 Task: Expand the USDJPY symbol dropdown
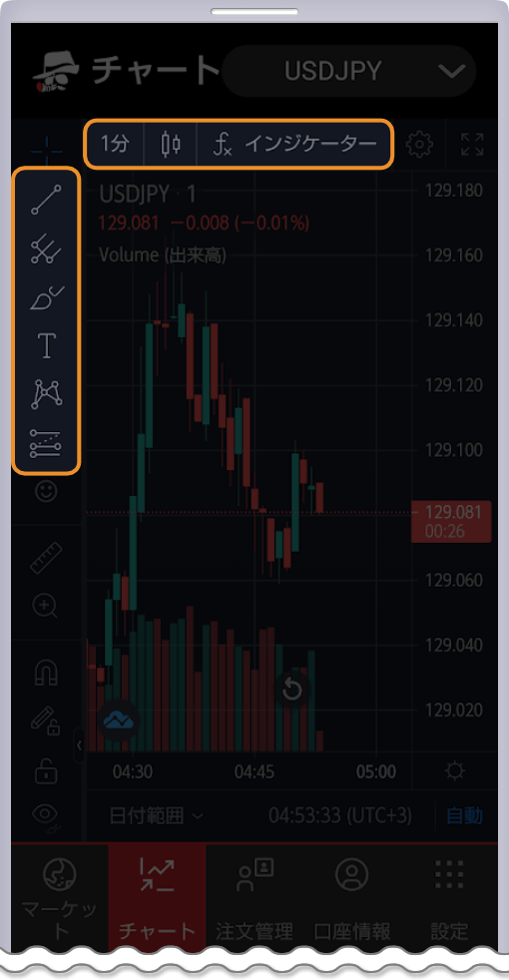pos(349,71)
